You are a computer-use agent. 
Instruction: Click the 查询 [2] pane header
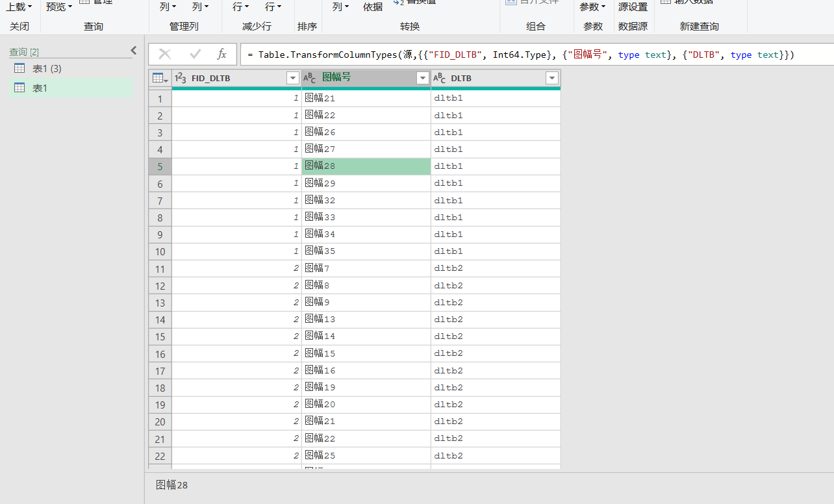tap(24, 52)
